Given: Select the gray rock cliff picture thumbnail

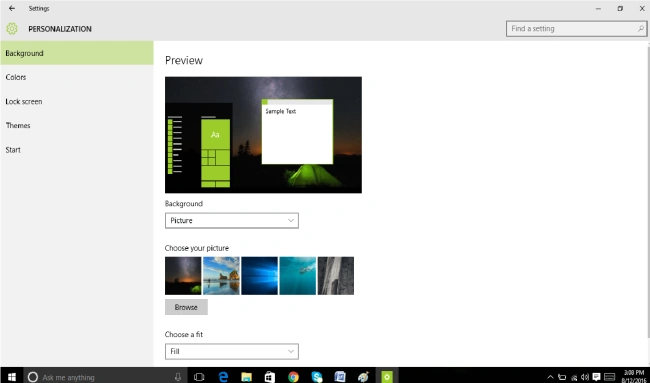Looking at the screenshot, I should [335, 276].
